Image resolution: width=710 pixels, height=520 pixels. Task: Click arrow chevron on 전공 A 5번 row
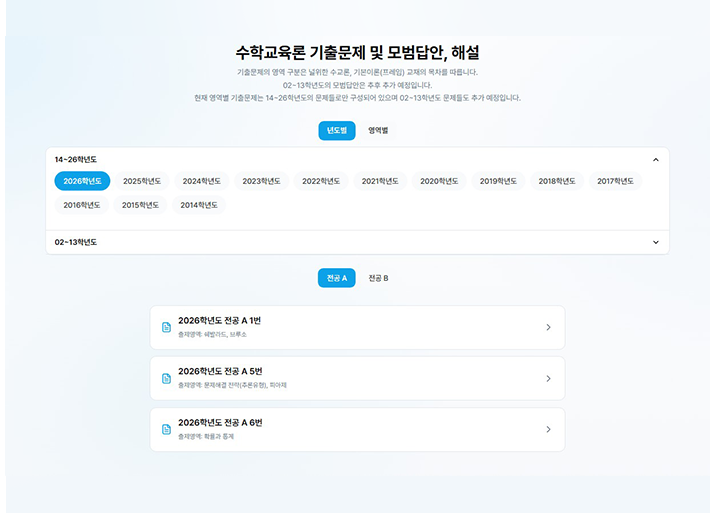tap(548, 378)
